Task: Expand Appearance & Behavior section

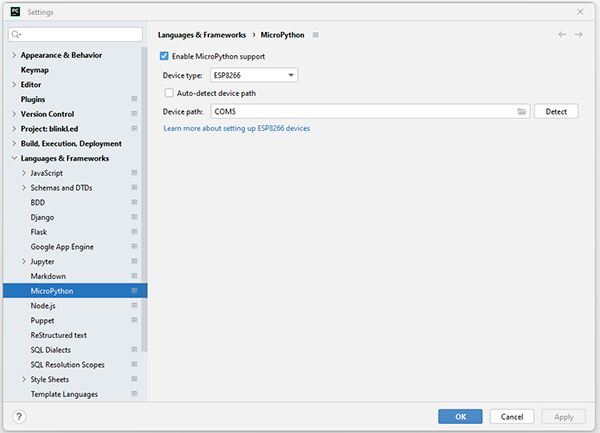Action: 14,55
